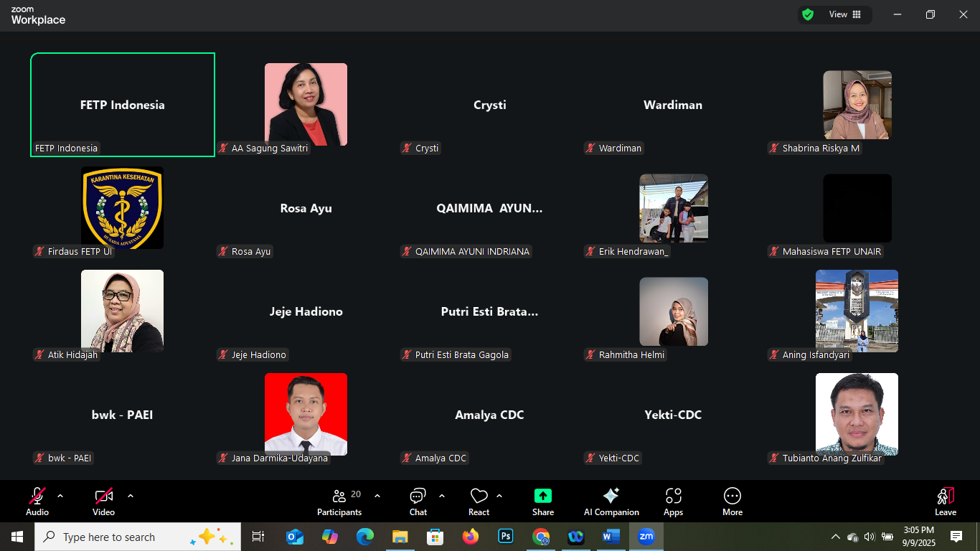This screenshot has width=980, height=551.
Task: Open the notification center icon
Action: pos(956,537)
